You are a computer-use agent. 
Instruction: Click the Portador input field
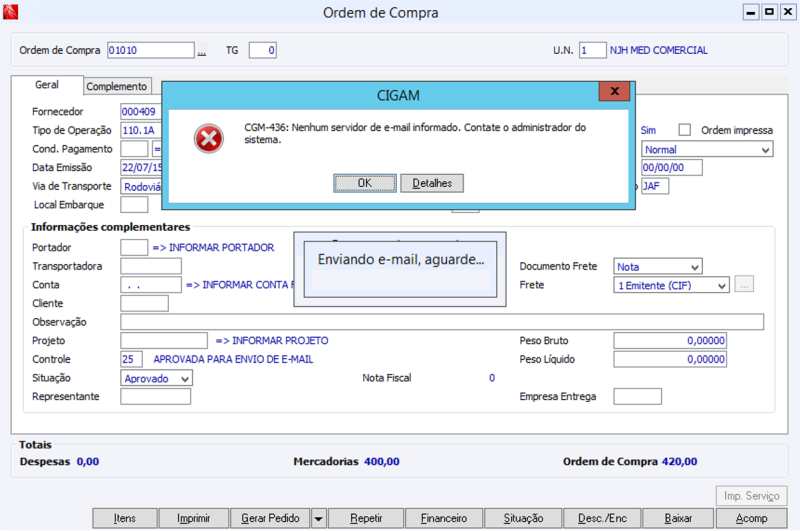coord(134,247)
